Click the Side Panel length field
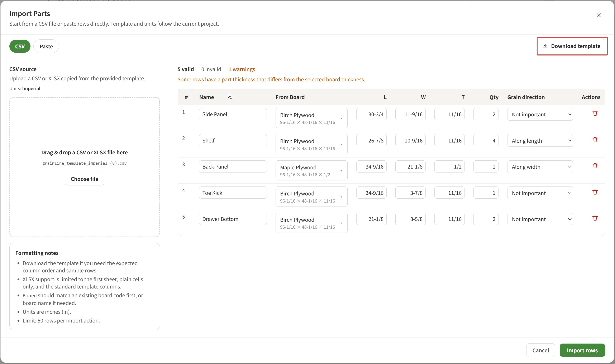The width and height of the screenshot is (615, 364). tap(371, 114)
